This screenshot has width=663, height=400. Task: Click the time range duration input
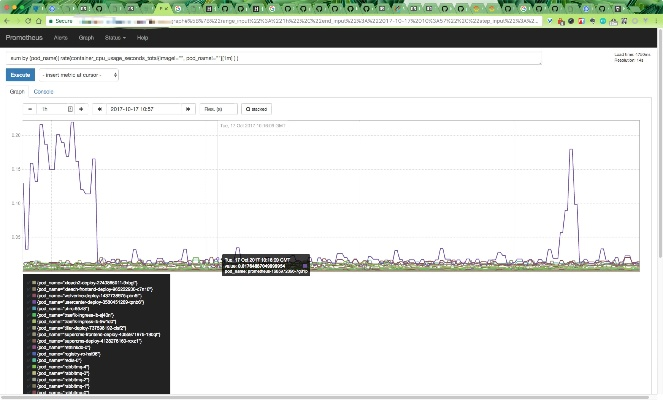tap(52, 108)
